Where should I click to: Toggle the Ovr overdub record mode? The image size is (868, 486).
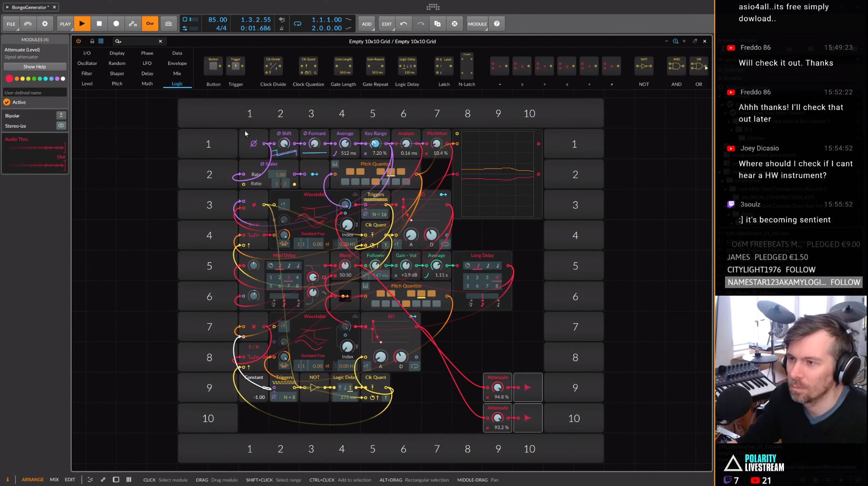(150, 24)
